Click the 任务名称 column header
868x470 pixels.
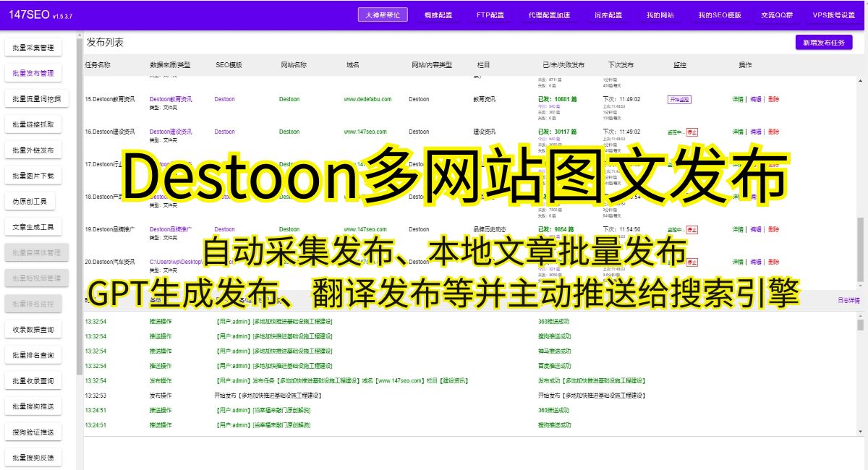click(98, 65)
